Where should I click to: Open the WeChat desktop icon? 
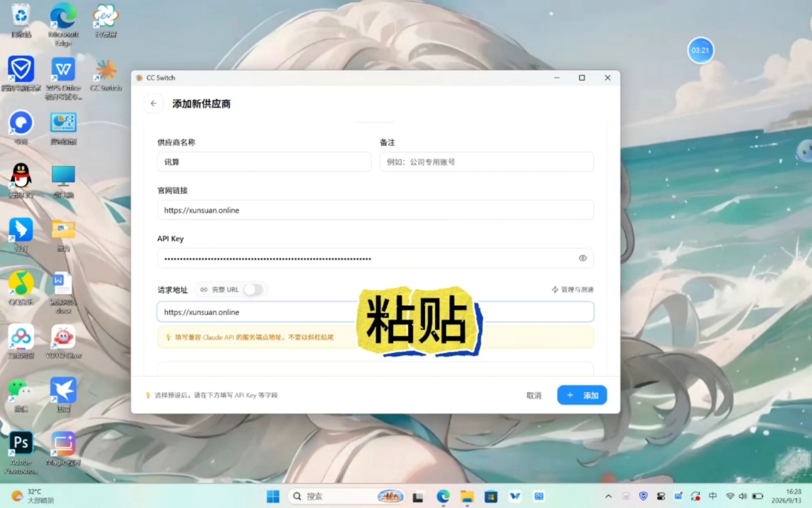tap(21, 394)
